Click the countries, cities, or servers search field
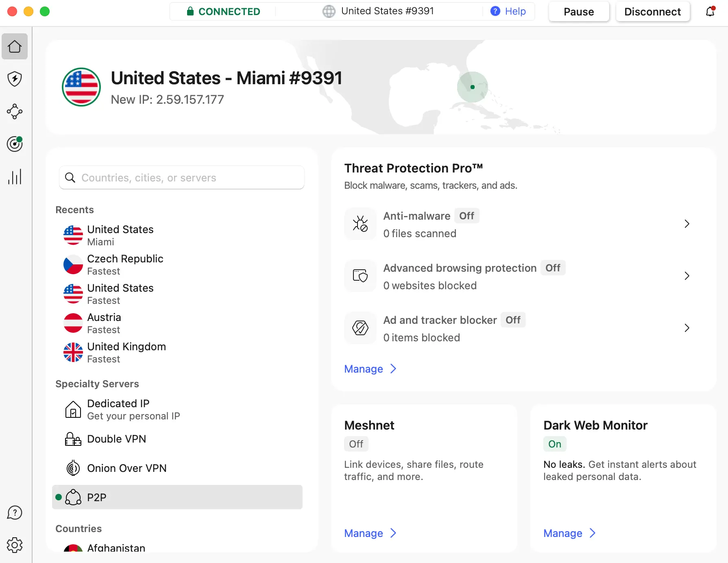The image size is (728, 563). click(182, 178)
